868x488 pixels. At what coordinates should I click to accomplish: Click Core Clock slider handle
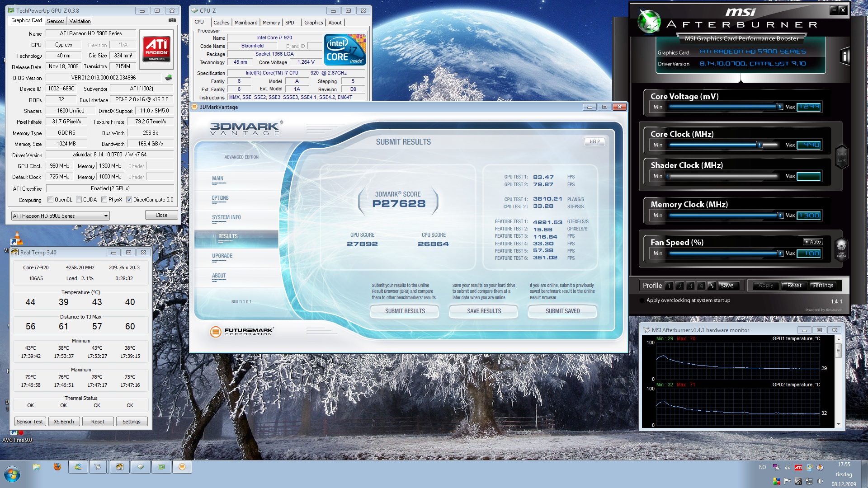pos(760,145)
